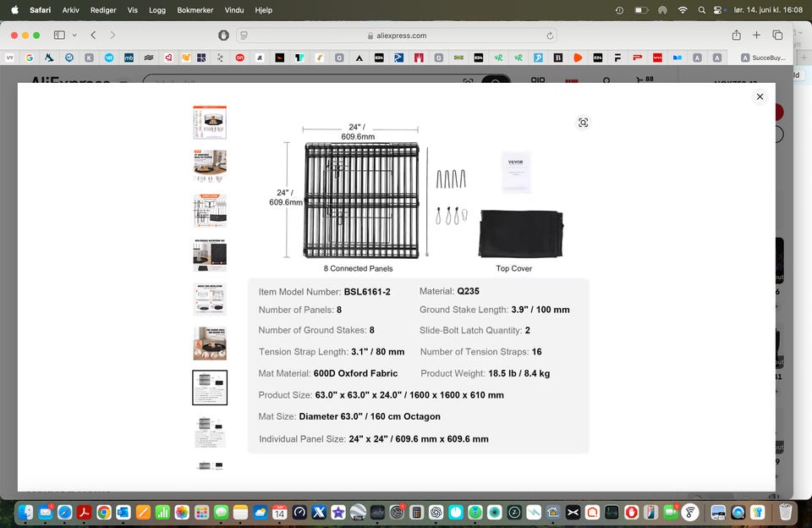Launch ChatGPT from the Dock
The image size is (812, 528).
pyautogui.click(x=436, y=513)
